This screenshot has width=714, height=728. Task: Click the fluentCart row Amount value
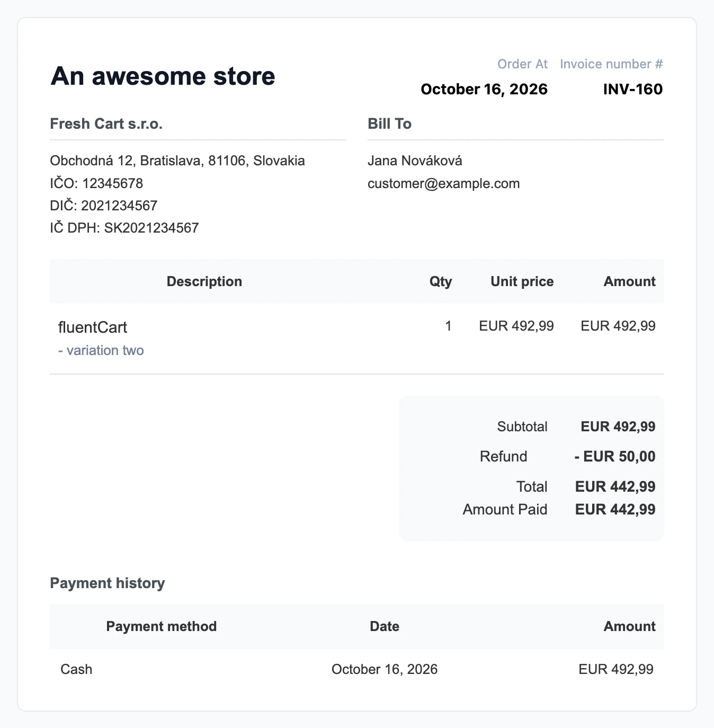pyautogui.click(x=618, y=326)
